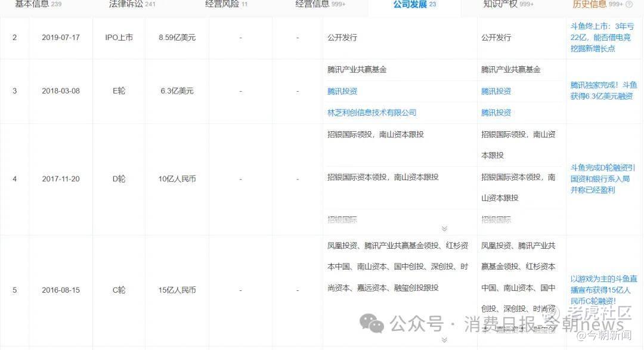This screenshot has height=350, width=644.
Task: Switch to the 法律诉讼 tab
Action: [132, 4]
